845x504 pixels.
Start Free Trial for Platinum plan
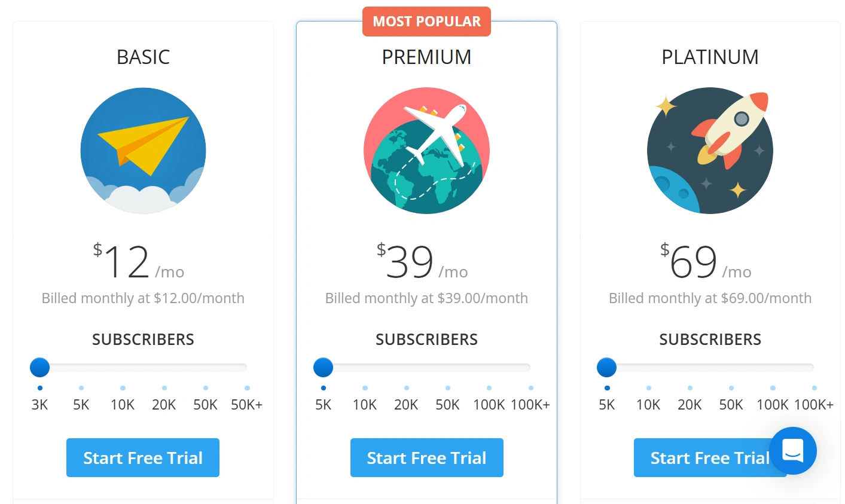pyautogui.click(x=700, y=458)
